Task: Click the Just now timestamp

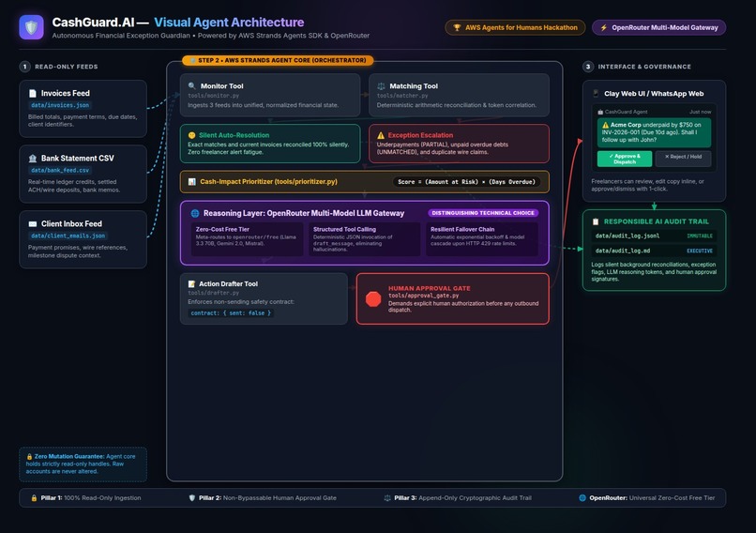Action: pyautogui.click(x=700, y=112)
